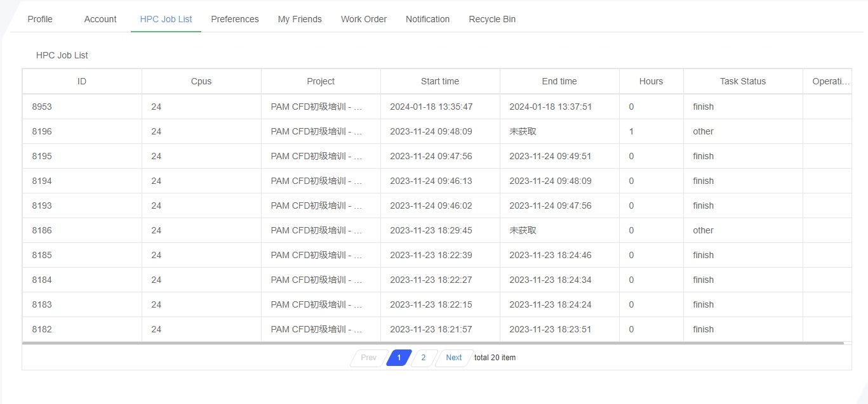Viewport: 868px width, 404px height.
Task: Click the Start time column header
Action: coord(440,81)
